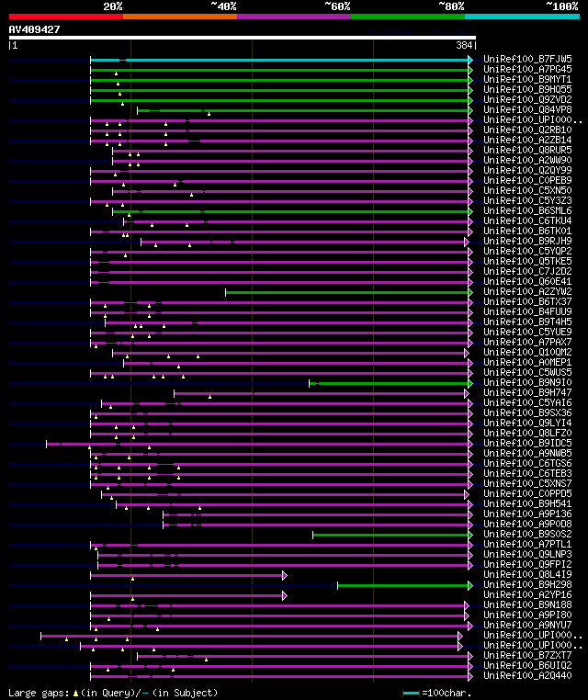Open the UniRef100_B7FJW5 hit label

(x=527, y=59)
